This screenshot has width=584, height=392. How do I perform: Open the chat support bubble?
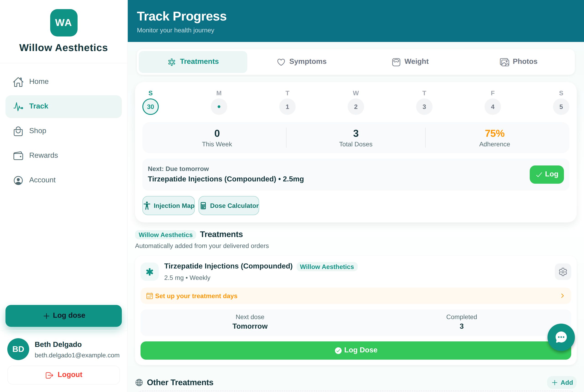click(561, 337)
